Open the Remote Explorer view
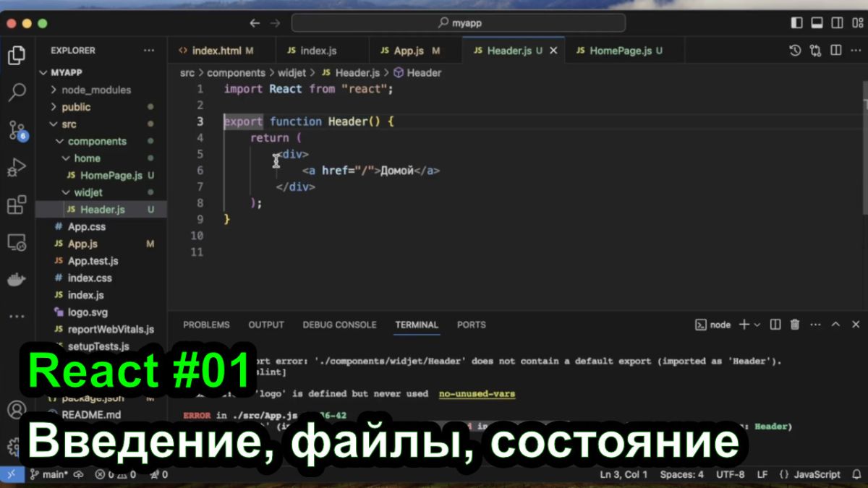The width and height of the screenshot is (868, 488). click(x=17, y=242)
